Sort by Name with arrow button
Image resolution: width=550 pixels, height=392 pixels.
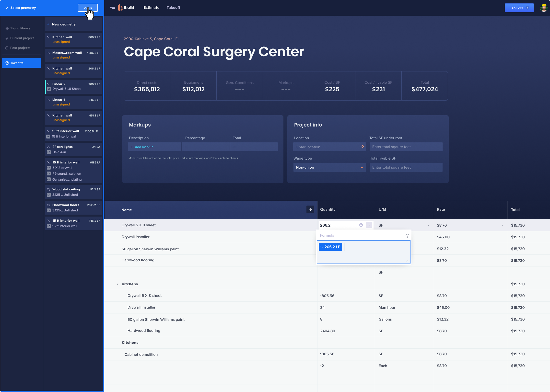[x=310, y=209]
